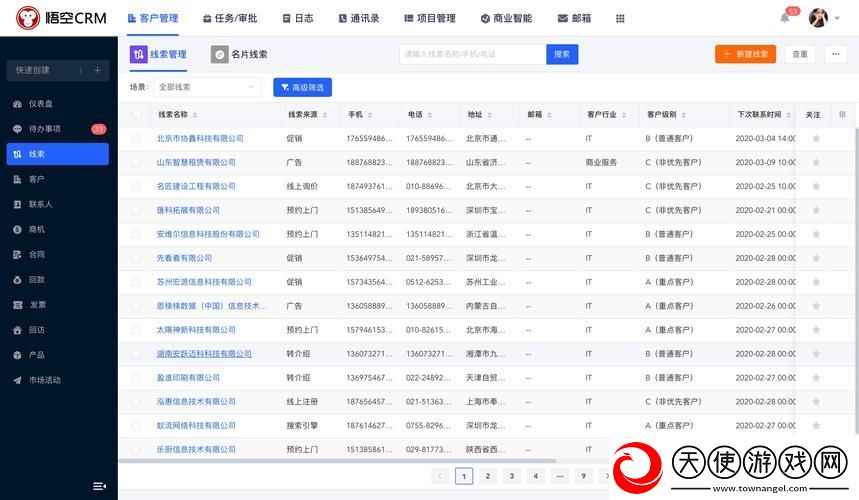Viewport: 859px width, 500px height.
Task: Open 邮箱 top menu
Action: click(x=574, y=18)
